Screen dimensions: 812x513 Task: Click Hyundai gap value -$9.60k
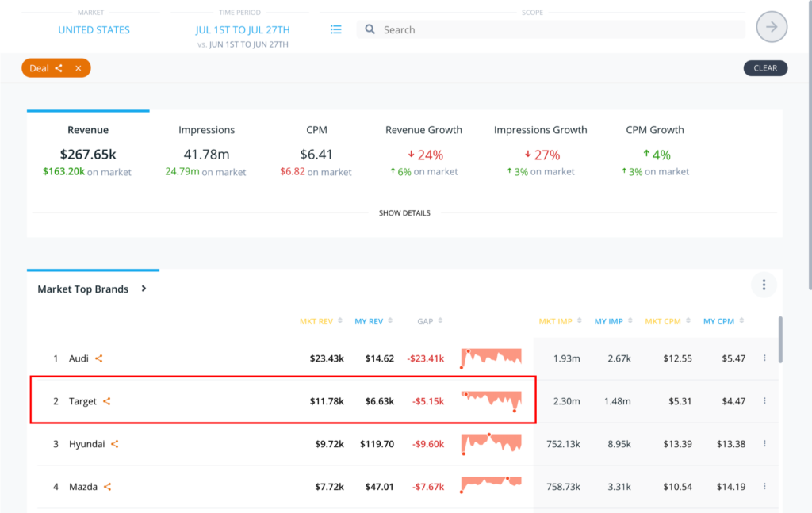click(427, 444)
